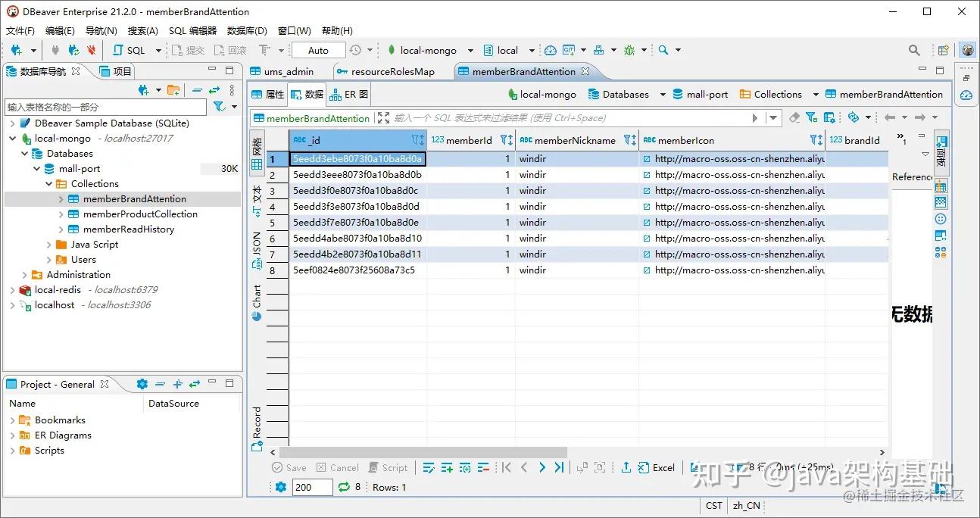The width and height of the screenshot is (980, 518).
Task: Open the SQL 编辑器 menu
Action: [x=192, y=30]
